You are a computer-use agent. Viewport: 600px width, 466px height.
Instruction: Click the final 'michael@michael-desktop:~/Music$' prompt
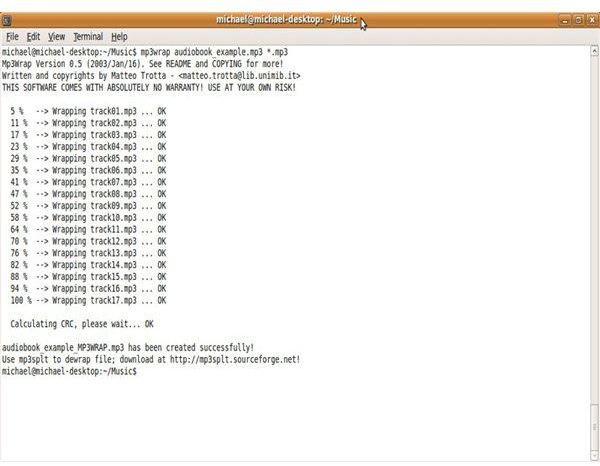click(x=69, y=371)
